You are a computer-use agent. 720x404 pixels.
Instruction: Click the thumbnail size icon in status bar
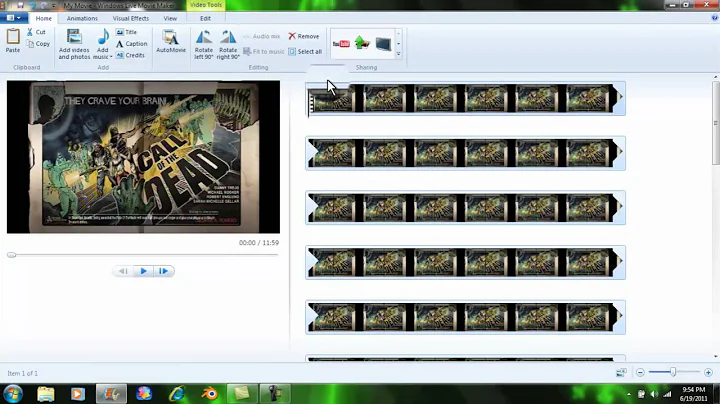621,372
